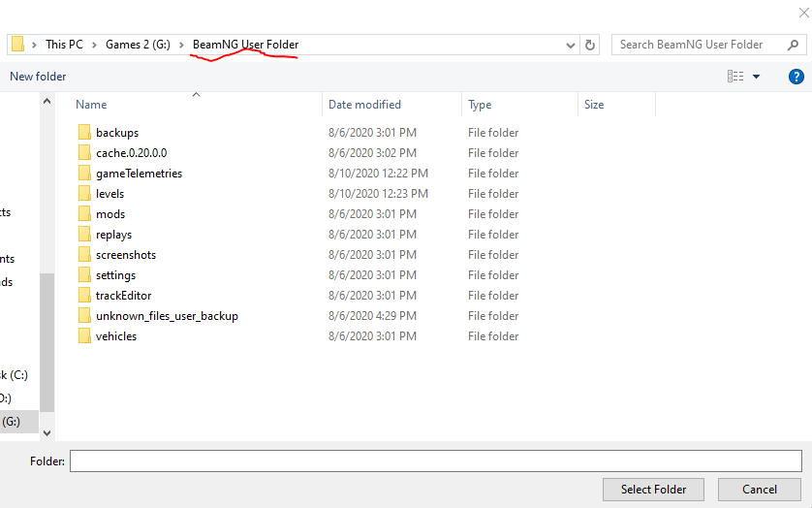Click the unknown_files_user_backup folder icon
This screenshot has height=508, width=812.
[84, 315]
